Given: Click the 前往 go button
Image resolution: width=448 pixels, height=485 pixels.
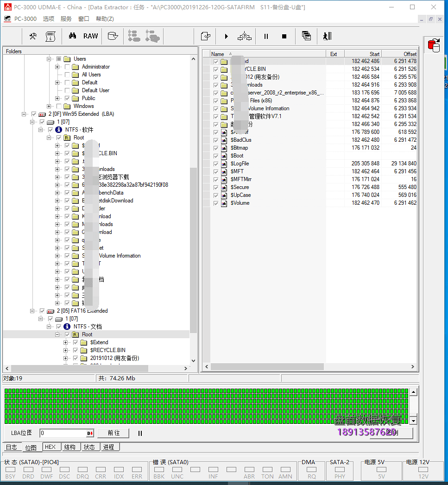Looking at the screenshot, I should (x=113, y=433).
